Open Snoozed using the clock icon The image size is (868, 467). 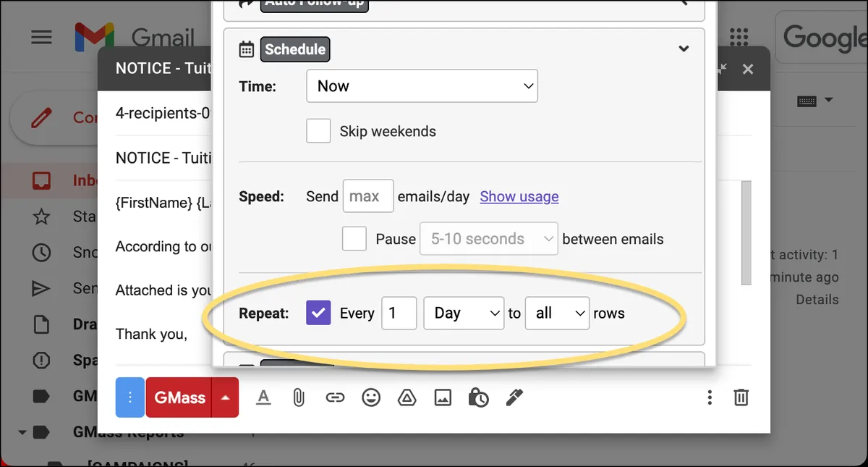tap(41, 253)
